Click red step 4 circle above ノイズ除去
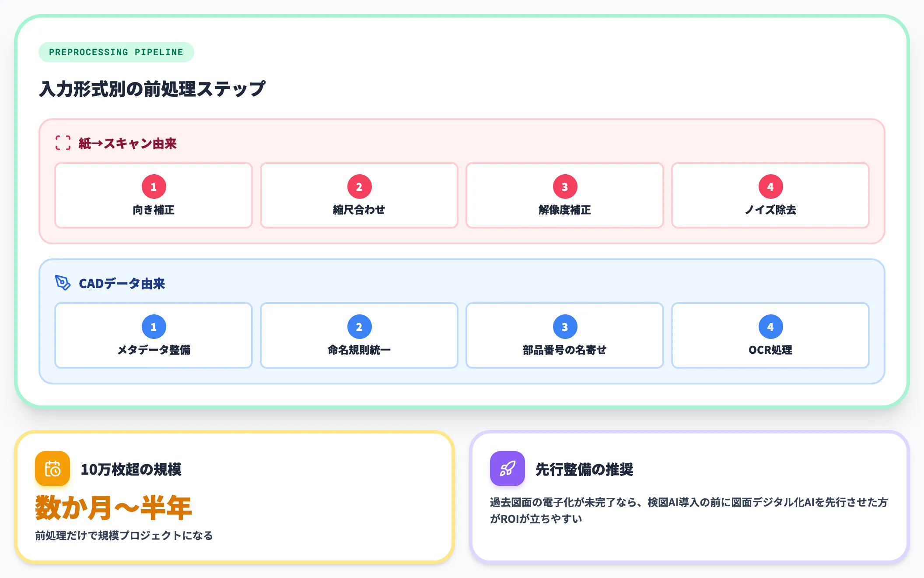The width and height of the screenshot is (924, 578). click(x=771, y=187)
